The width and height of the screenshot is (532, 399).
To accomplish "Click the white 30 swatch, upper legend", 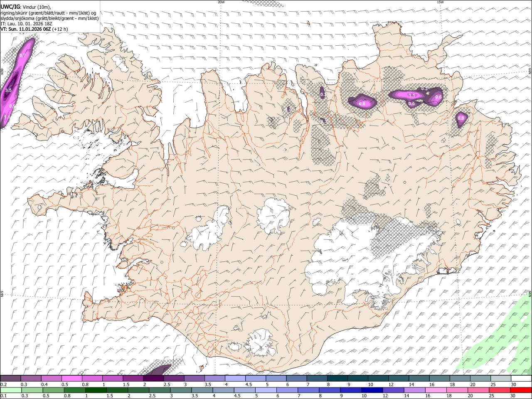I will tap(521, 379).
